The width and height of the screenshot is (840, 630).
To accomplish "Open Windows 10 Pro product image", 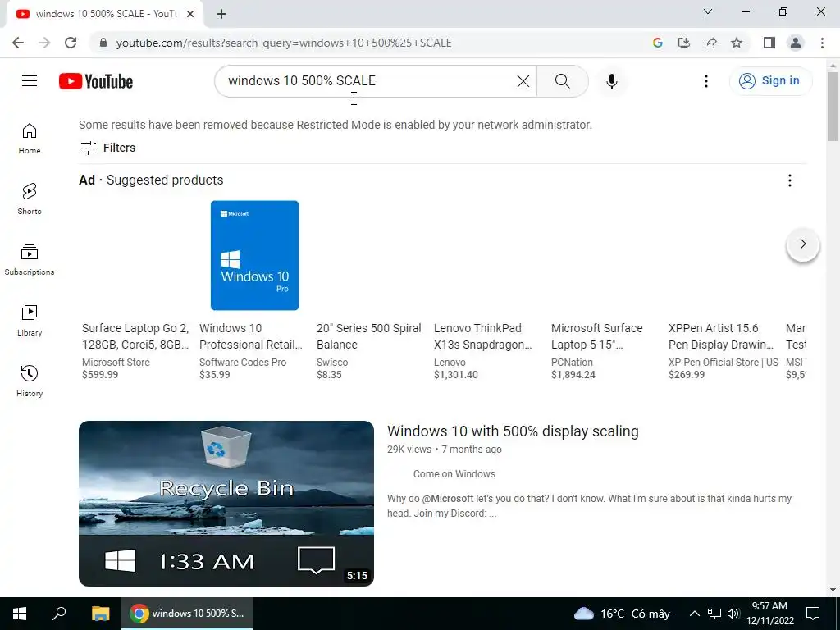I will [254, 256].
